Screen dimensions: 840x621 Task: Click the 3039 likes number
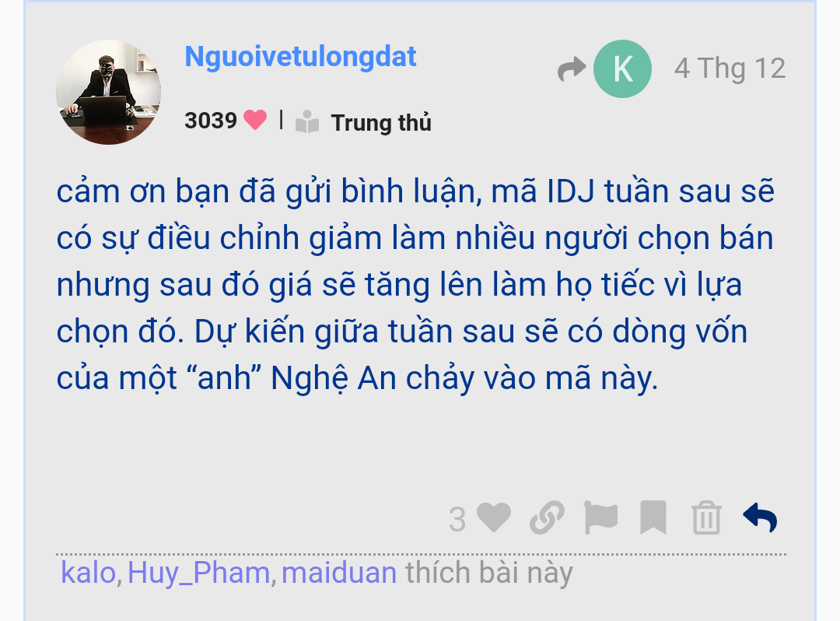211,121
